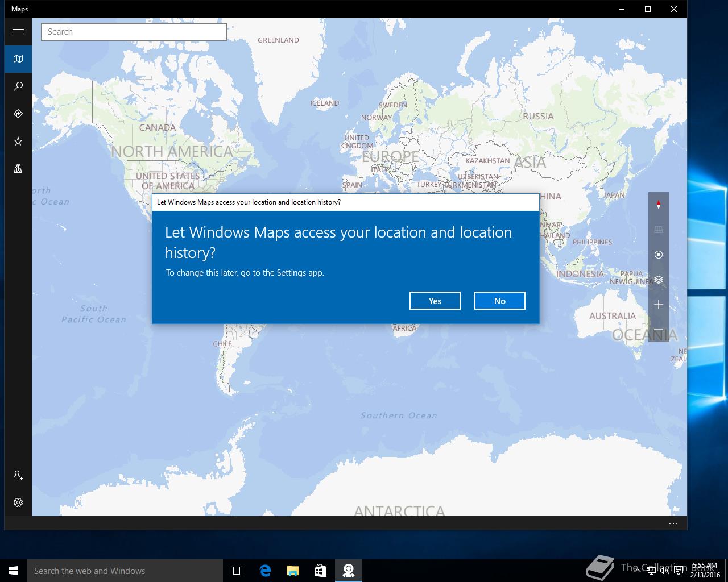The height and width of the screenshot is (582, 728).
Task: Open Directions from the sidebar
Action: coord(18,114)
